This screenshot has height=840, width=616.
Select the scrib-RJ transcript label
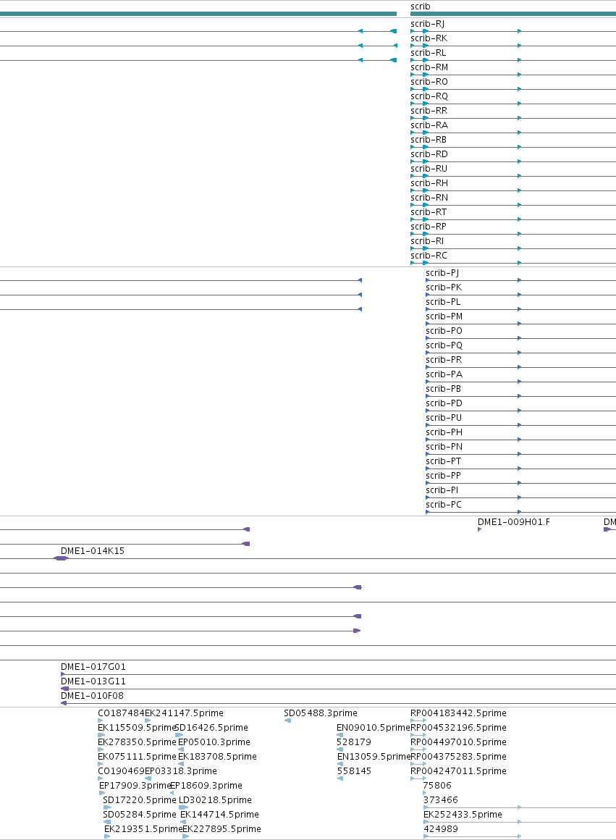click(x=428, y=24)
